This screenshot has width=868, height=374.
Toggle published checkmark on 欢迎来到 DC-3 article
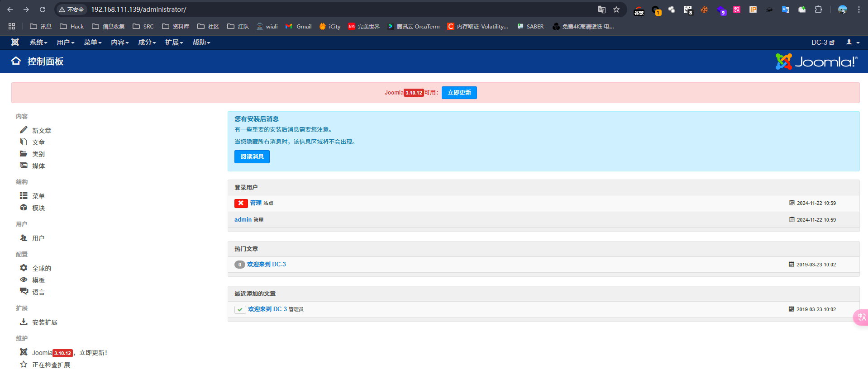click(240, 309)
